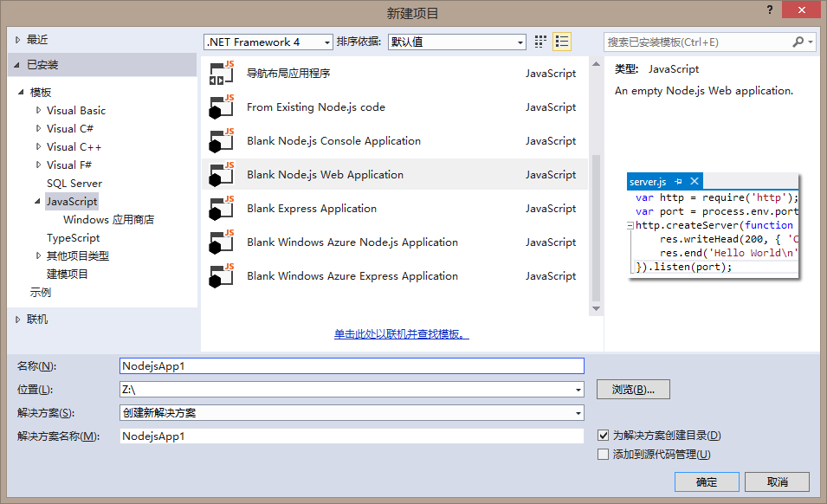Open the 排序依据 默认值 dropdown
827x504 pixels.
(456, 42)
